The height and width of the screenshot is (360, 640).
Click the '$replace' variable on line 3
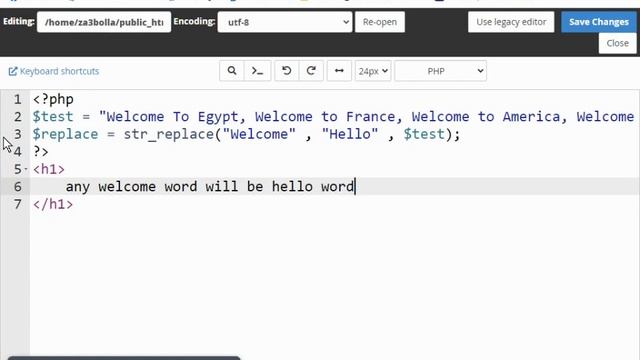click(65, 134)
